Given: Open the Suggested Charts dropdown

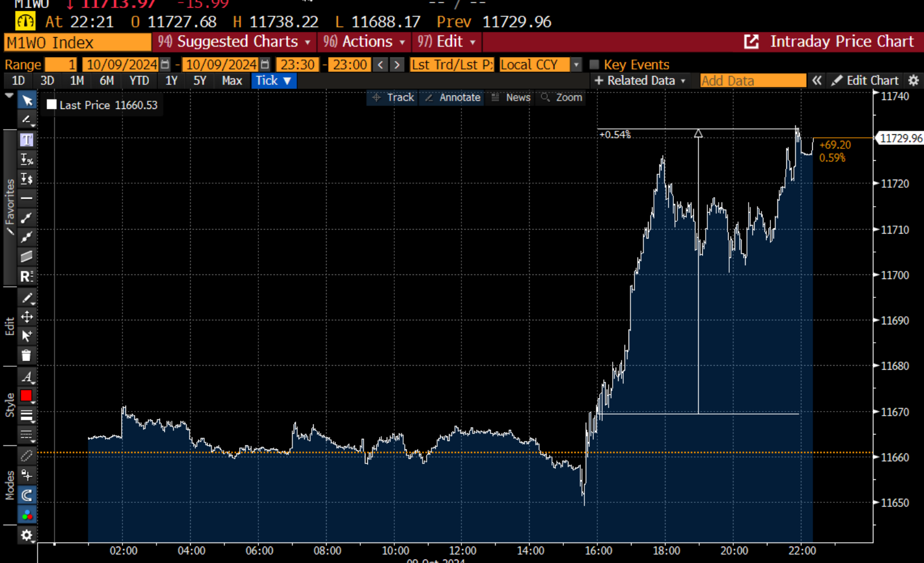Looking at the screenshot, I should (234, 42).
